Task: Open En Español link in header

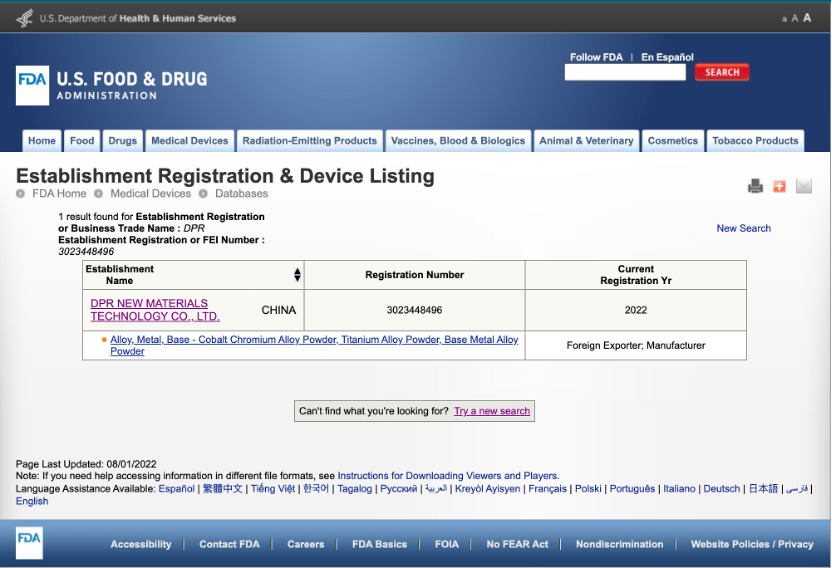Action: click(x=667, y=57)
